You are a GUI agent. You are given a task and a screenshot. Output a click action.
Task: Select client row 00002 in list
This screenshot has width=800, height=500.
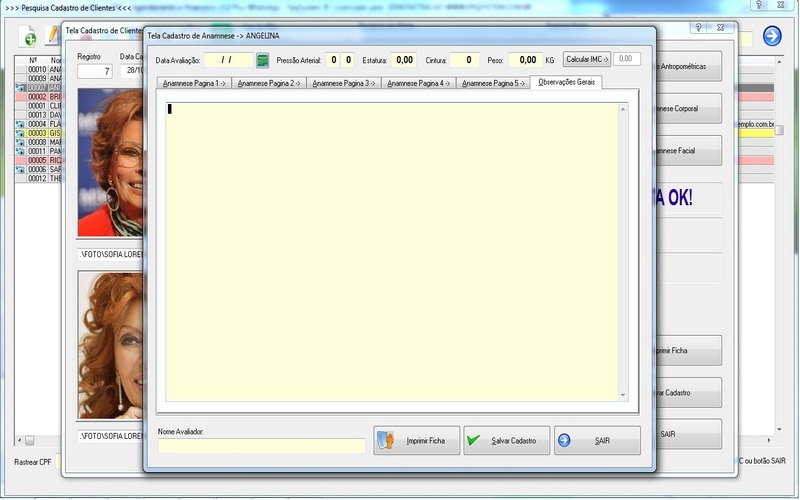(38, 97)
